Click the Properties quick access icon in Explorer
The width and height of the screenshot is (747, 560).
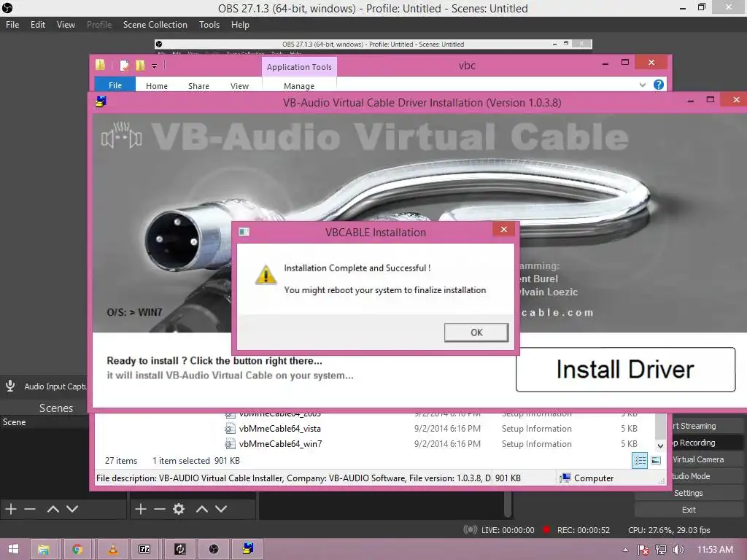[x=124, y=65]
